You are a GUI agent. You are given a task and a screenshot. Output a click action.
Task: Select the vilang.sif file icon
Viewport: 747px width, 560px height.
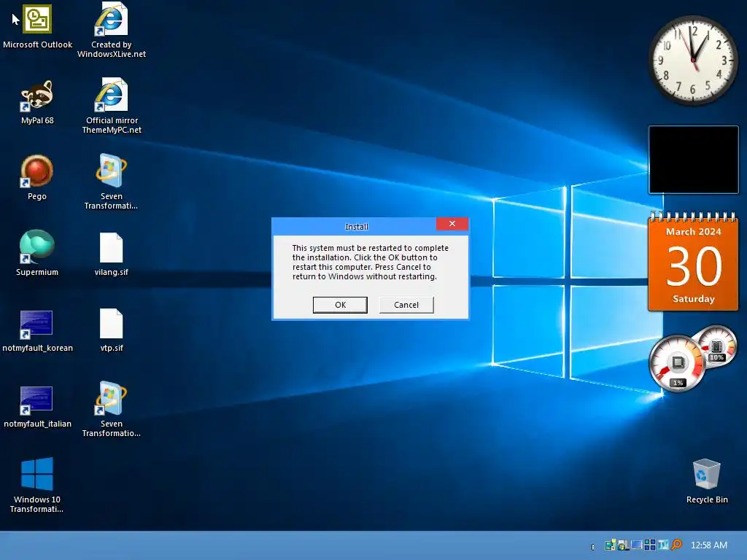(111, 254)
